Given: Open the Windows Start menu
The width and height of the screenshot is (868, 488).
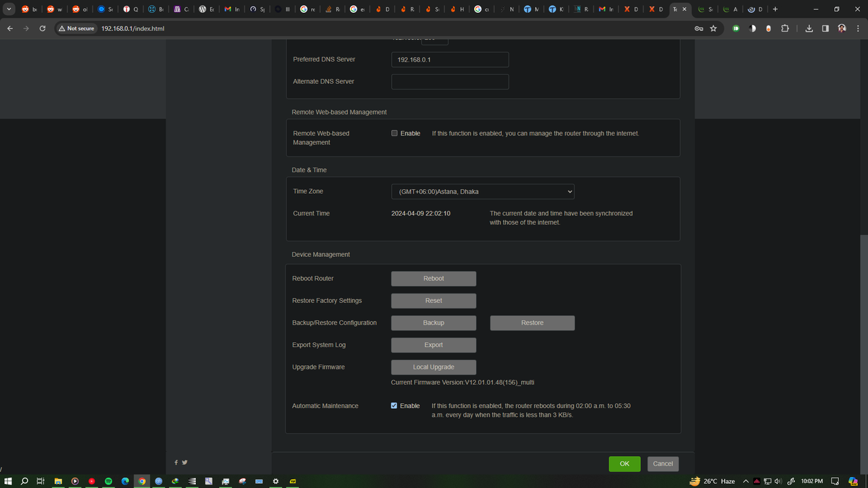Looking at the screenshot, I should tap(8, 481).
